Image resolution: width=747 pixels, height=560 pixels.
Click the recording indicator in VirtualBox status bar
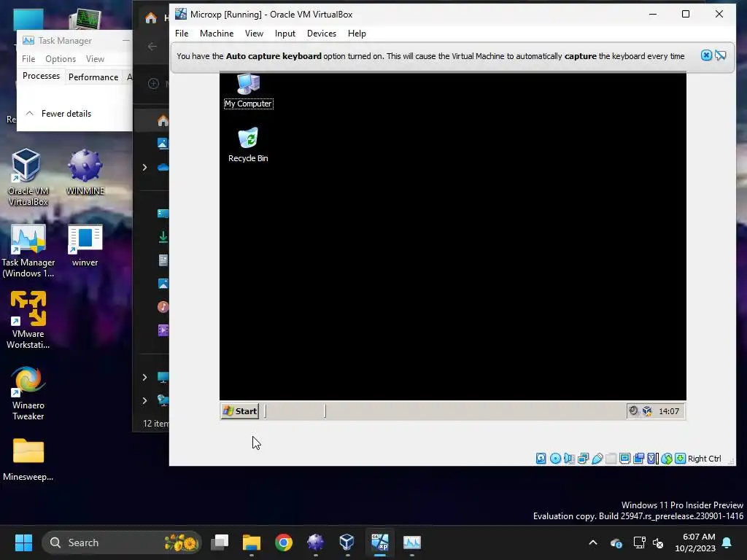click(638, 459)
